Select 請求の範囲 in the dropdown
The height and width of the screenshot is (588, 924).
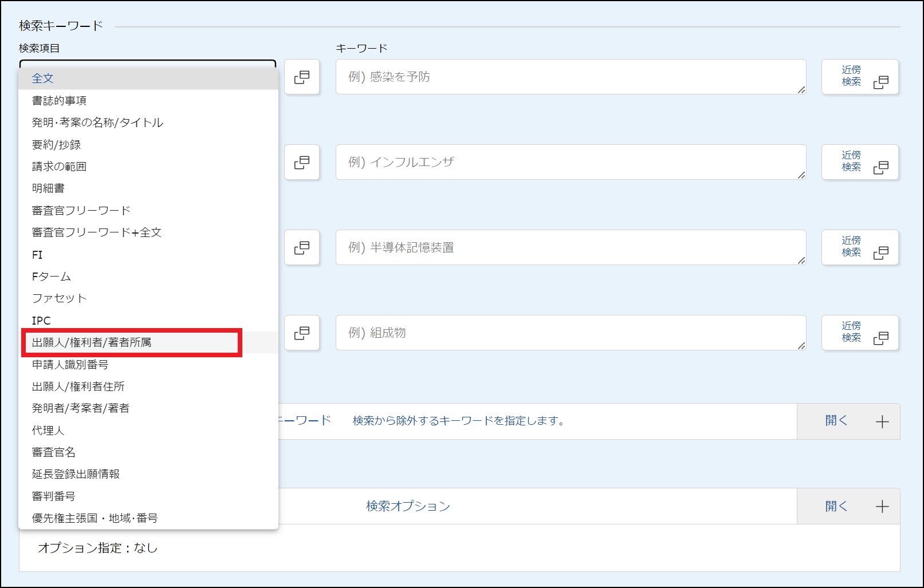coord(59,167)
